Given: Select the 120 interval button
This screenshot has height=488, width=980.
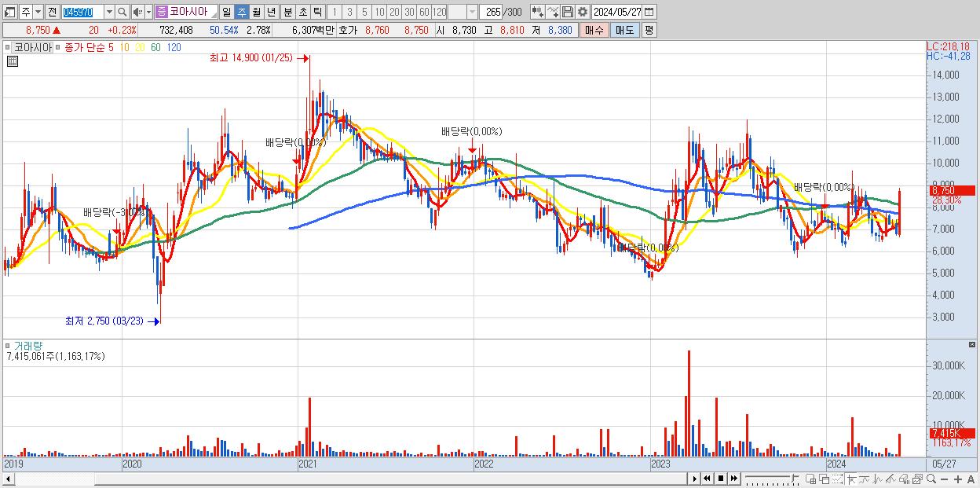Looking at the screenshot, I should (x=439, y=12).
